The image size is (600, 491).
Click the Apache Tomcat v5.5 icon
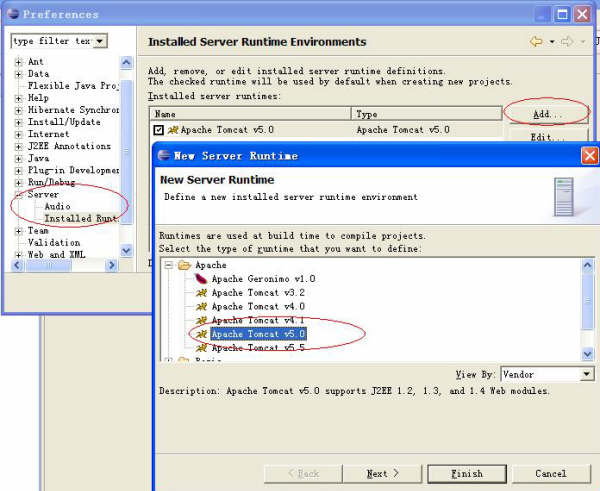click(202, 348)
